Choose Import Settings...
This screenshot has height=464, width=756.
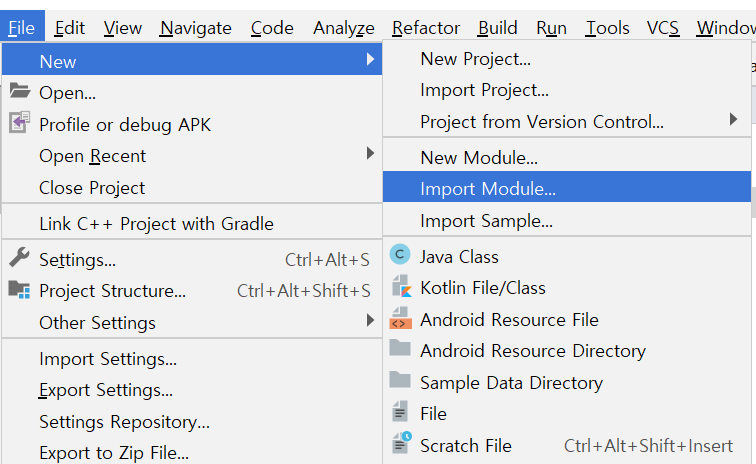click(x=192, y=357)
